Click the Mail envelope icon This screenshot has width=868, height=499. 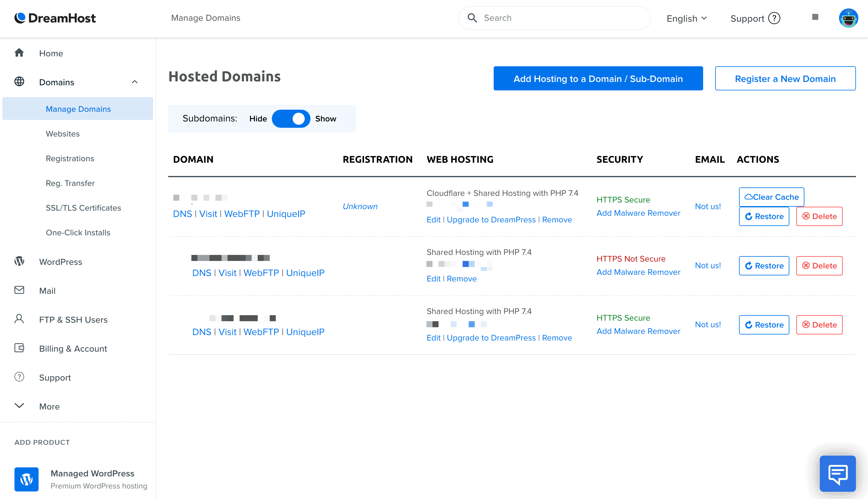(19, 290)
